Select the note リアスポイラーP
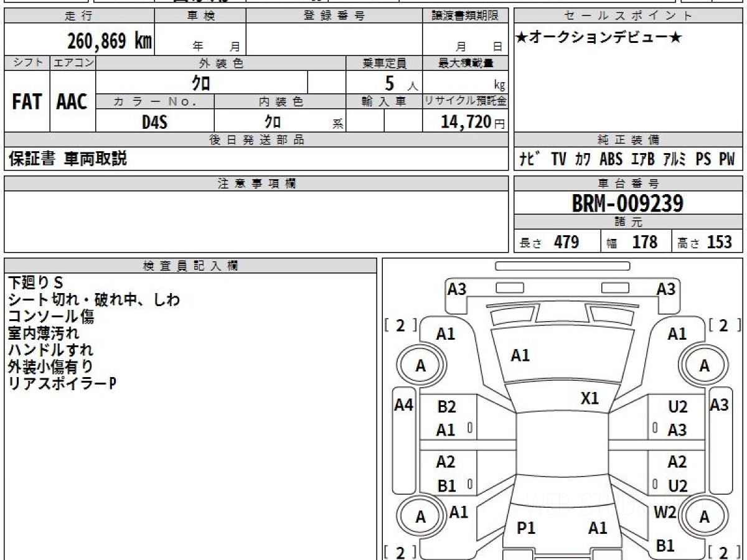The height and width of the screenshot is (560, 747). pos(62,384)
